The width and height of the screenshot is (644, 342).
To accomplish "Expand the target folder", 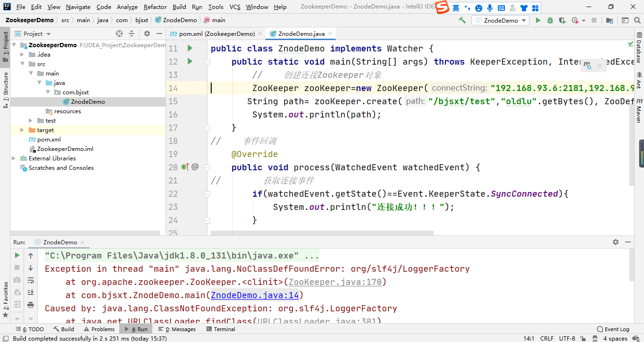I will [x=22, y=130].
